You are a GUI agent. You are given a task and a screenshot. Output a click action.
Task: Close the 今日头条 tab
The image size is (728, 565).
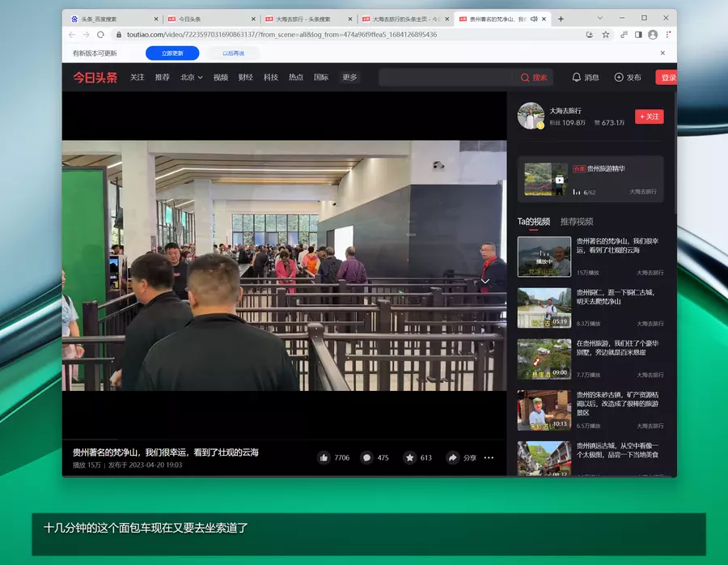coord(253,19)
